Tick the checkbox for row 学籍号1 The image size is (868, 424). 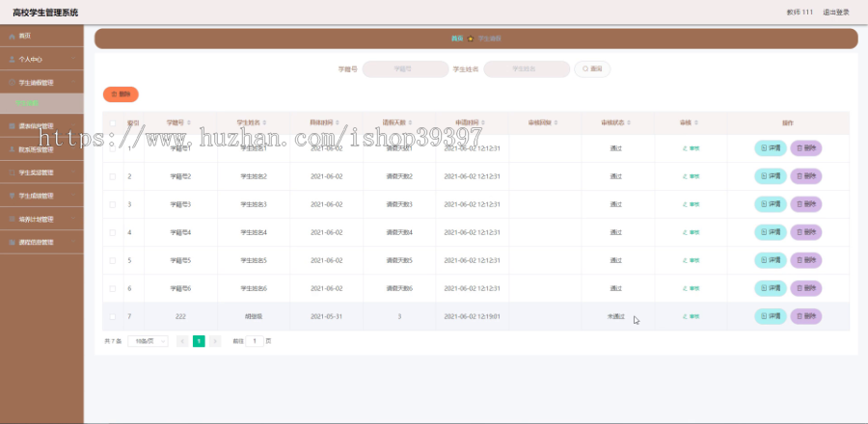pyautogui.click(x=113, y=148)
